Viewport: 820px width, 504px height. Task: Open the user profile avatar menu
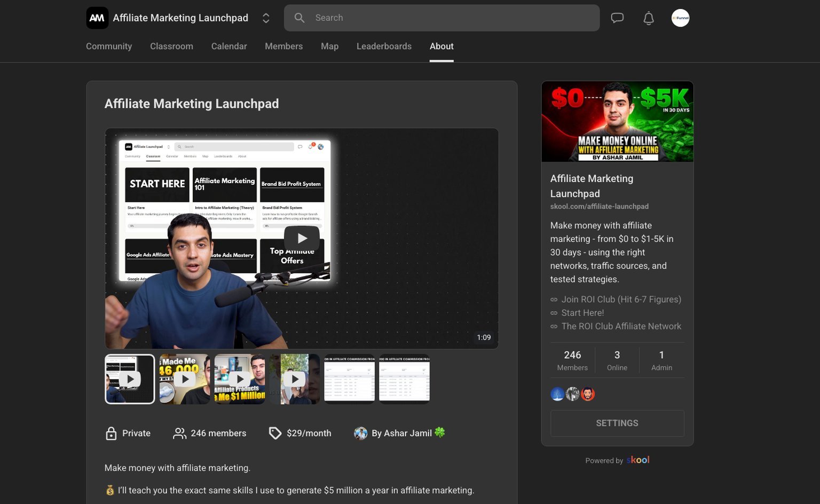click(680, 18)
